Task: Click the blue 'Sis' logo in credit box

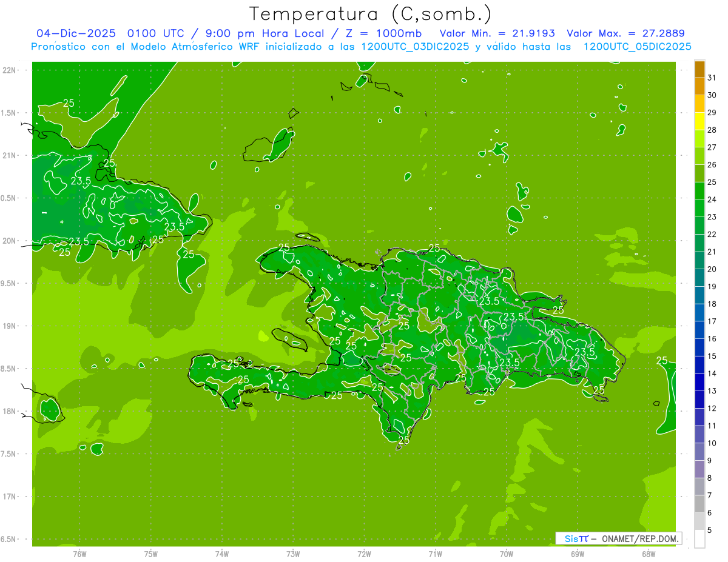Action: (x=570, y=538)
